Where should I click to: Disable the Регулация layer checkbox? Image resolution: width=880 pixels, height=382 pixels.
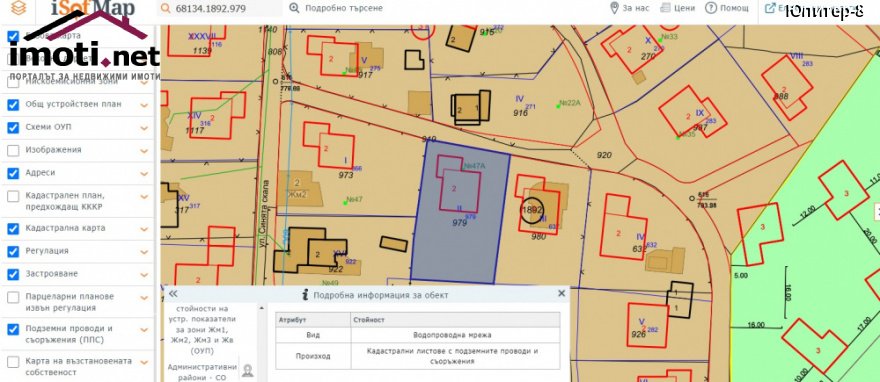click(x=13, y=251)
